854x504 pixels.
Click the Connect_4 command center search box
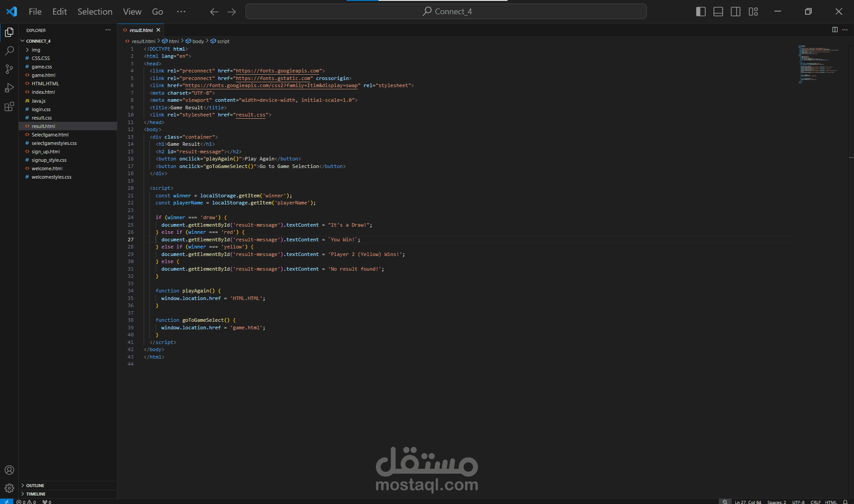446,12
